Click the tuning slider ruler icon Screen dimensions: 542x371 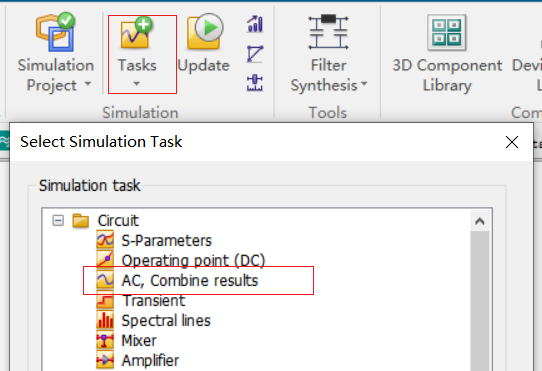click(255, 83)
